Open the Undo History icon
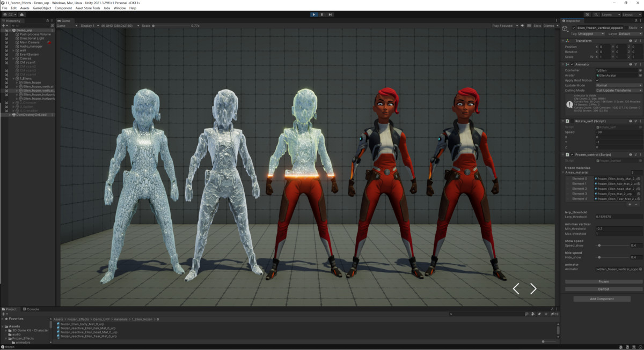644x350 pixels. click(587, 14)
